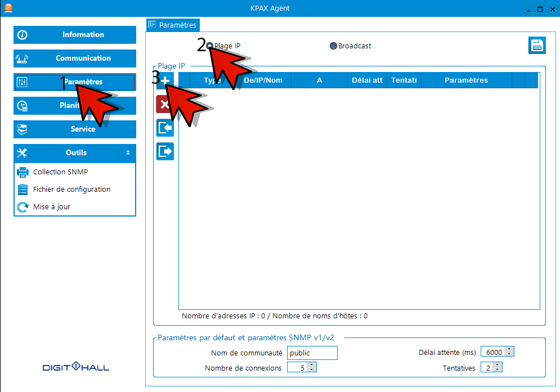Click the De/IP/Nom column header

point(263,80)
